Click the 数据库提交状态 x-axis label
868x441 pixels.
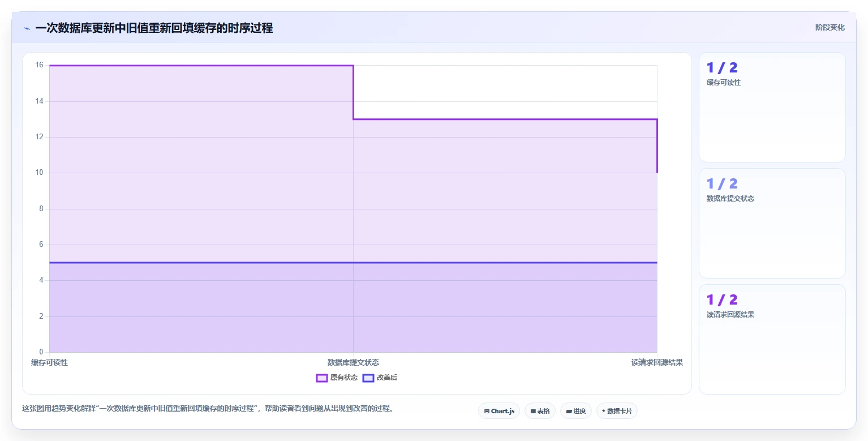[353, 362]
